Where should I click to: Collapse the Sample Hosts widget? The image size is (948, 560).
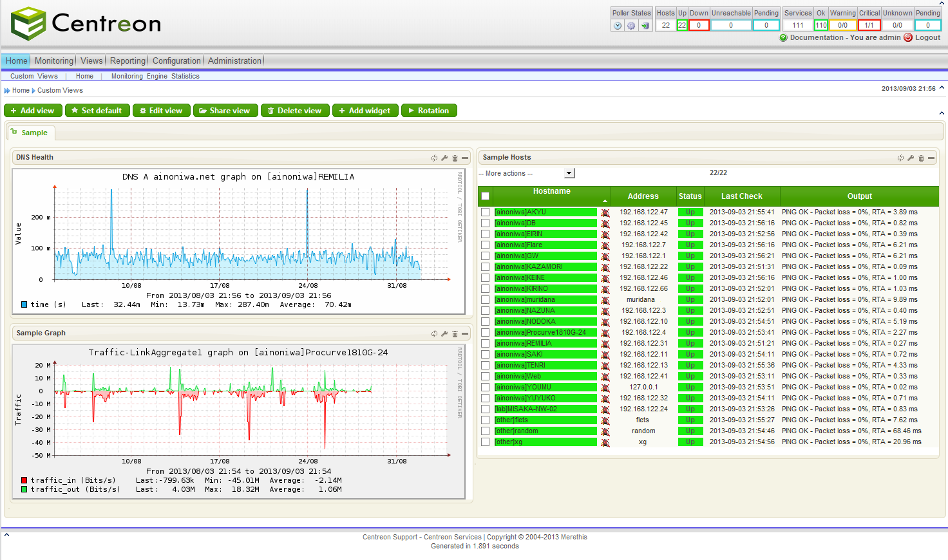click(931, 157)
